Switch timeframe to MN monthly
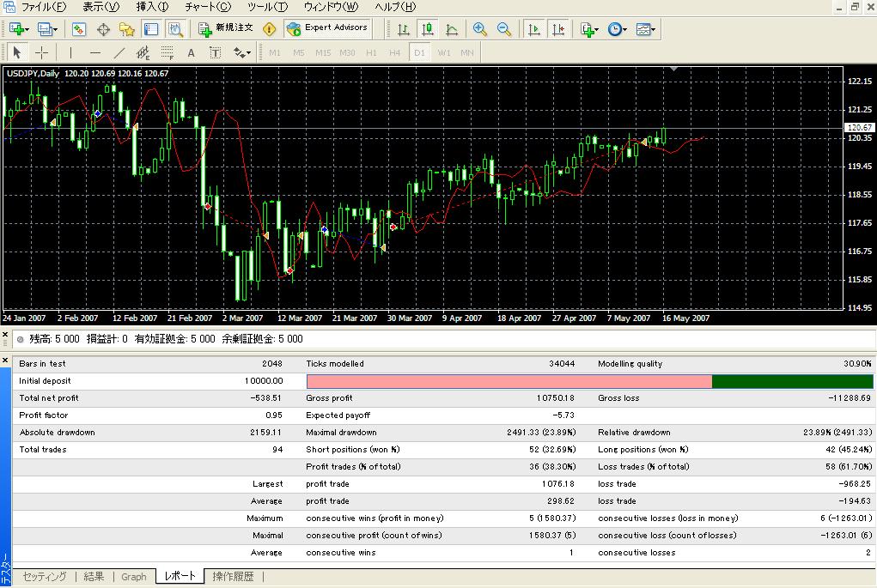877x588 pixels. pos(467,52)
